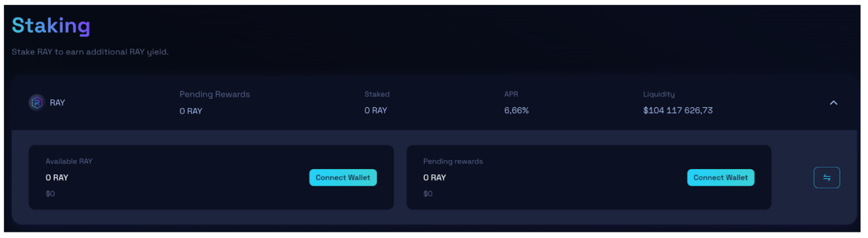Viewport: 868px width, 238px height.
Task: Click the RAY token name label
Action: 57,103
